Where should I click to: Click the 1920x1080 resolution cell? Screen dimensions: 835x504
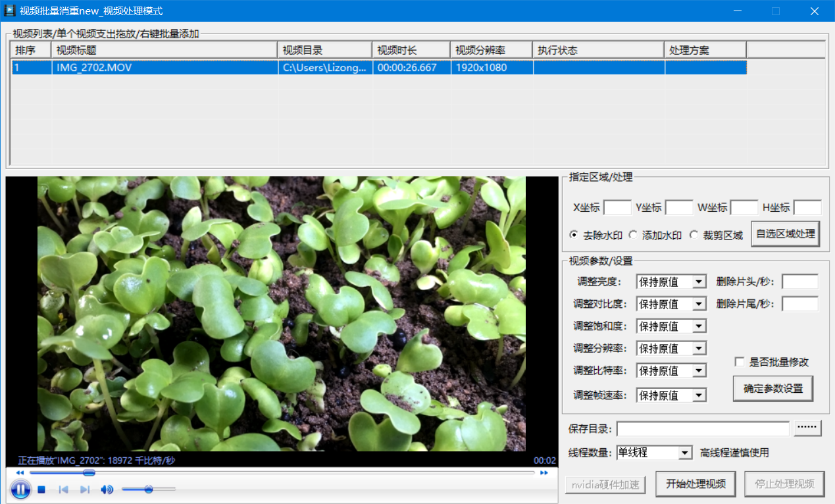click(492, 67)
